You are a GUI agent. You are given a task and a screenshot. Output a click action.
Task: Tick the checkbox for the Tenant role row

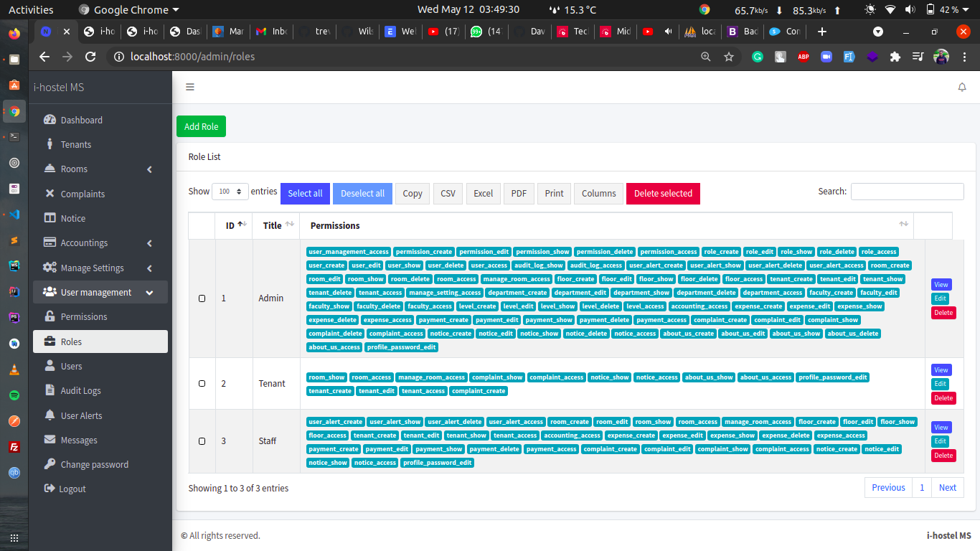tap(202, 384)
